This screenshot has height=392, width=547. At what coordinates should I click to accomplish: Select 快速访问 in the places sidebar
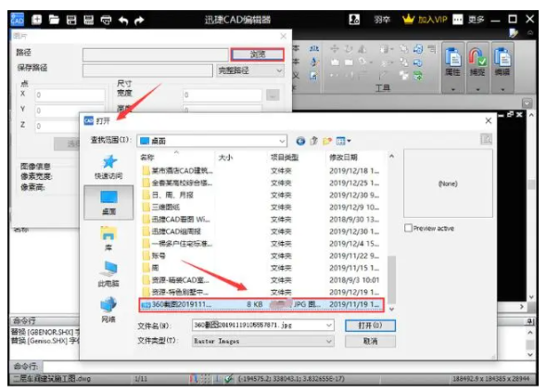click(108, 168)
